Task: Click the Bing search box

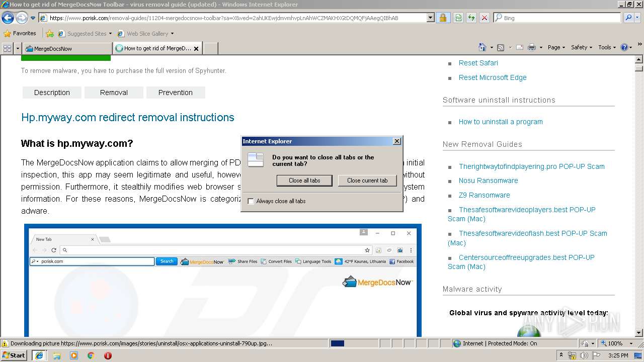Action: coord(557,18)
